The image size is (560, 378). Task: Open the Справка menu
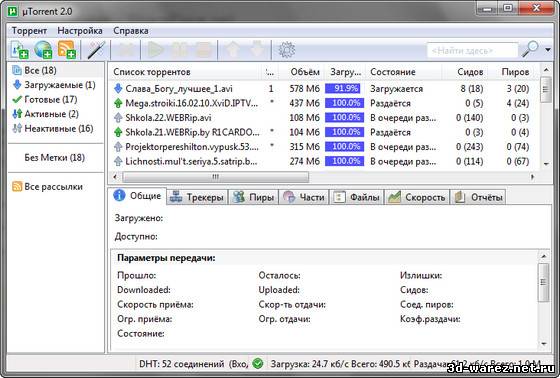(131, 31)
